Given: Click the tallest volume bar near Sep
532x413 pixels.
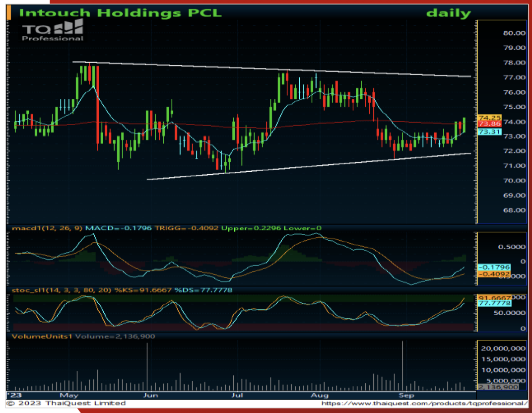Looking at the screenshot, I should pyautogui.click(x=403, y=366).
